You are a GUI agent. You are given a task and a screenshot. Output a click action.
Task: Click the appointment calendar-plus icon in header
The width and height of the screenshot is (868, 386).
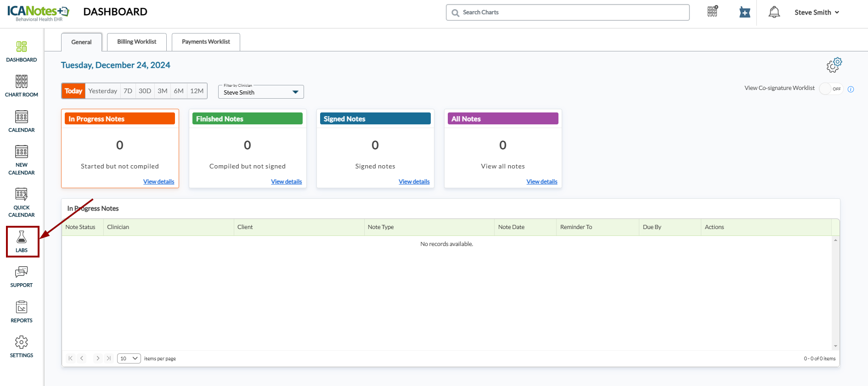click(x=744, y=12)
